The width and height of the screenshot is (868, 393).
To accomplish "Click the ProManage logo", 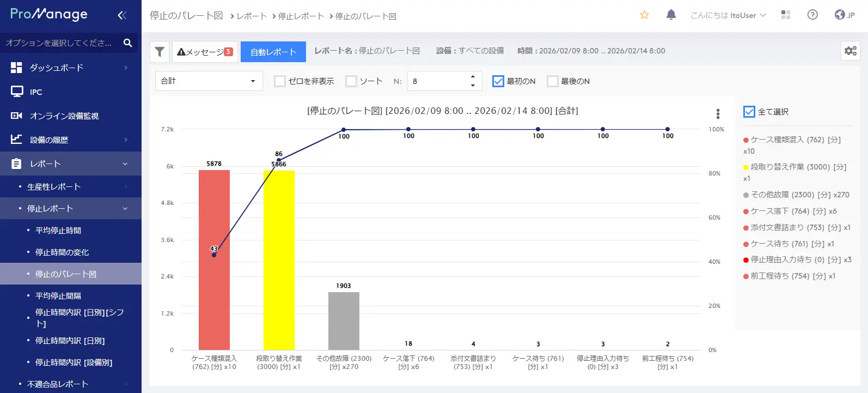I will pos(49,14).
